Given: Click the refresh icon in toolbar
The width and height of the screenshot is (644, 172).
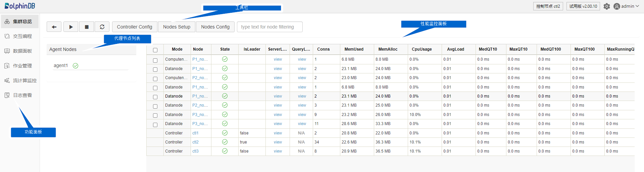Looking at the screenshot, I should (x=102, y=27).
